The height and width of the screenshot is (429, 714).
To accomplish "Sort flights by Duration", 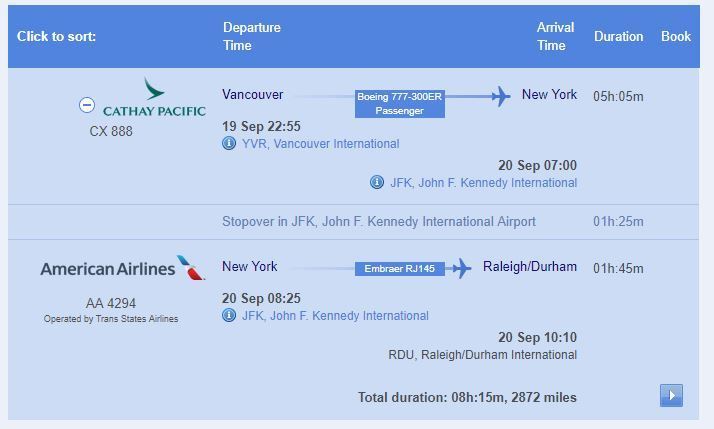I will pyautogui.click(x=618, y=36).
